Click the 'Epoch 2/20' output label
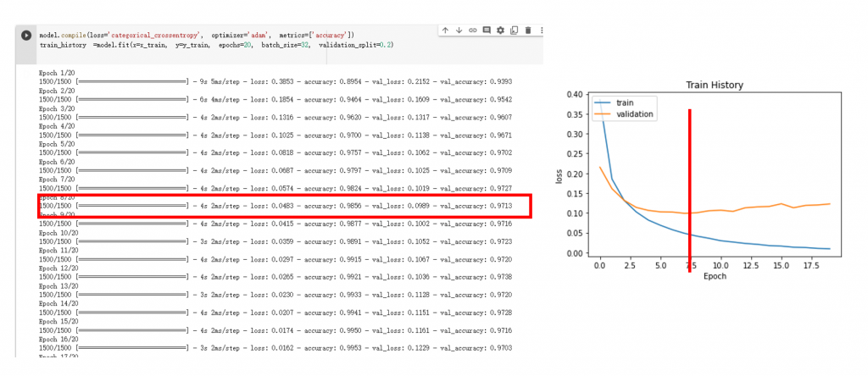Viewport: 868px width, 376px height. click(x=56, y=91)
